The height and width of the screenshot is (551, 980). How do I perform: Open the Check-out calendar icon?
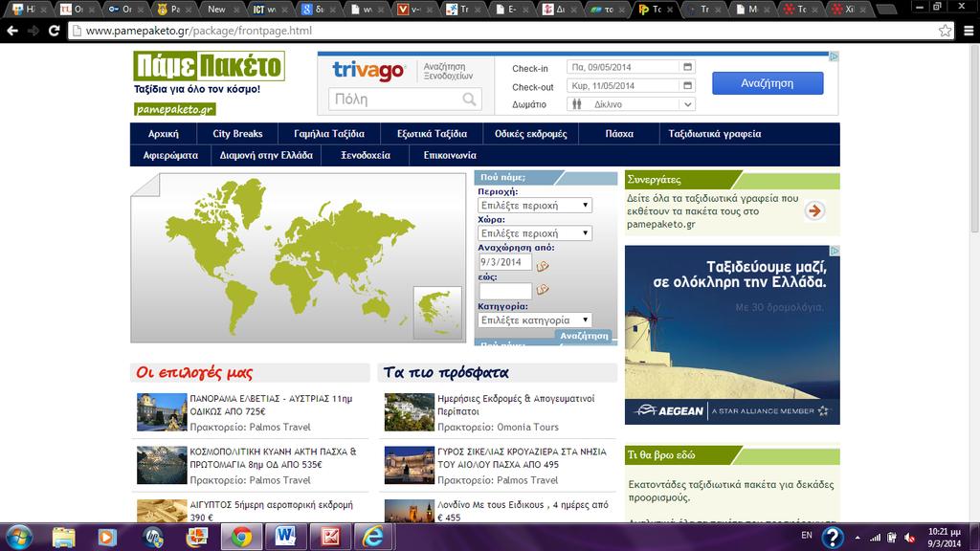pyautogui.click(x=687, y=85)
